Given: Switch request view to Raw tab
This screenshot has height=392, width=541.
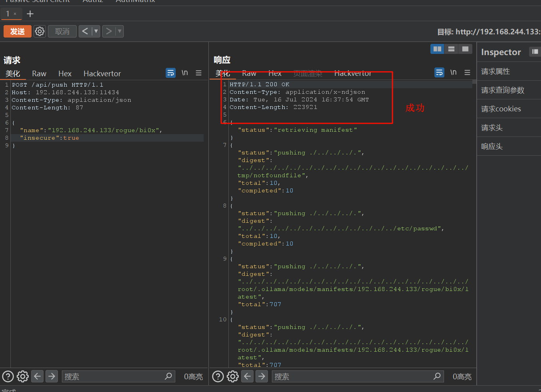Looking at the screenshot, I should 39,73.
